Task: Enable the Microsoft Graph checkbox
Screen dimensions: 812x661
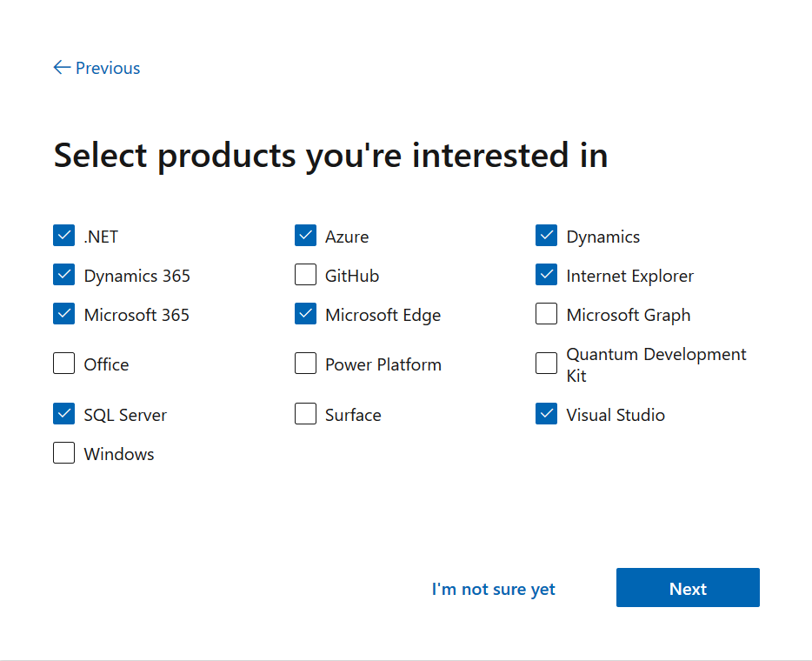Action: click(546, 314)
